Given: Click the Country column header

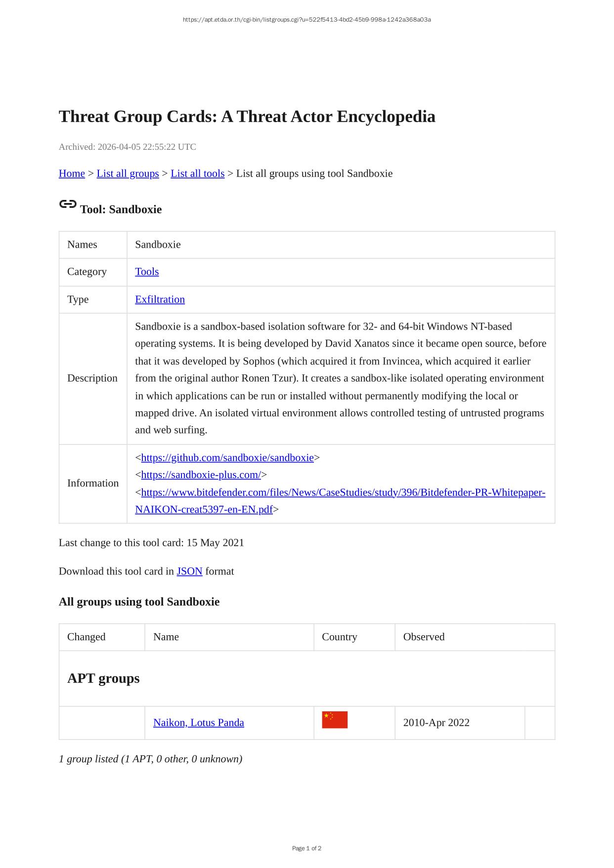Looking at the screenshot, I should click(339, 637).
